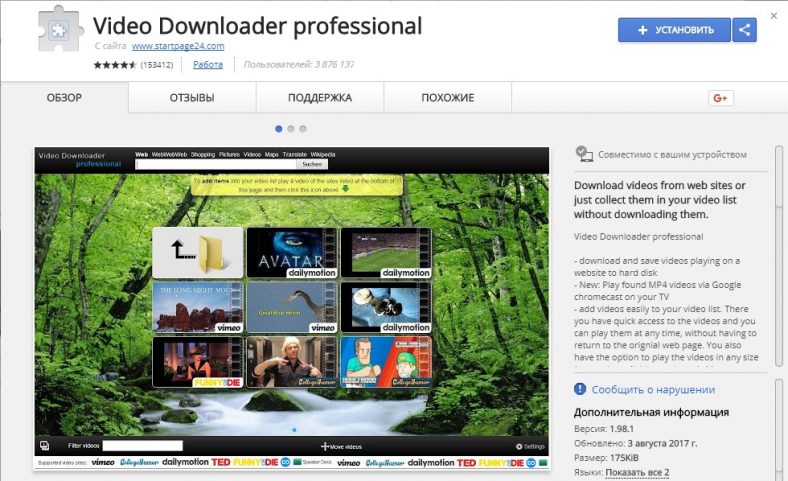The image size is (788, 481).
Task: Click the Работа category link
Action: (x=207, y=65)
